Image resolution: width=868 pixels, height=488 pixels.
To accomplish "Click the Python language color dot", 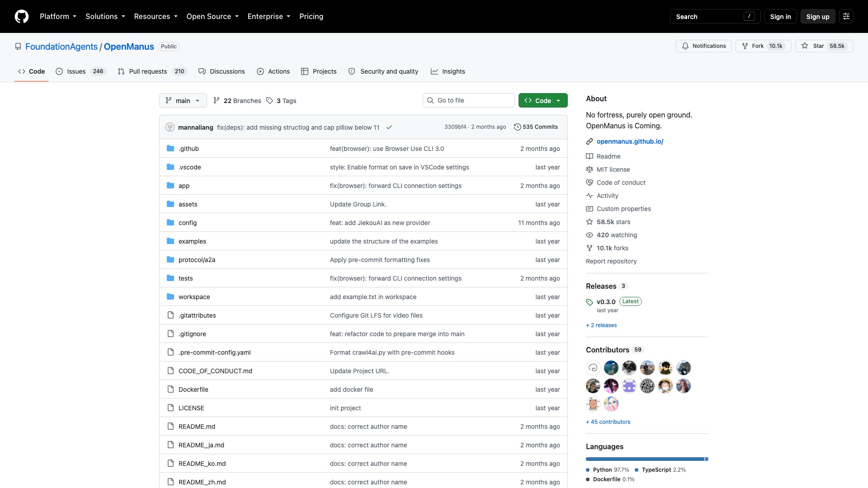I will pyautogui.click(x=588, y=470).
